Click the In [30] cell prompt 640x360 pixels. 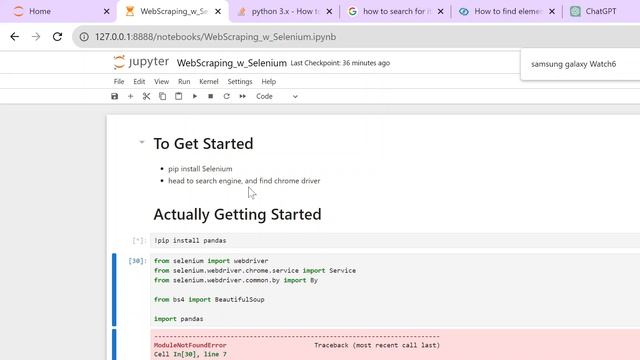(x=137, y=261)
